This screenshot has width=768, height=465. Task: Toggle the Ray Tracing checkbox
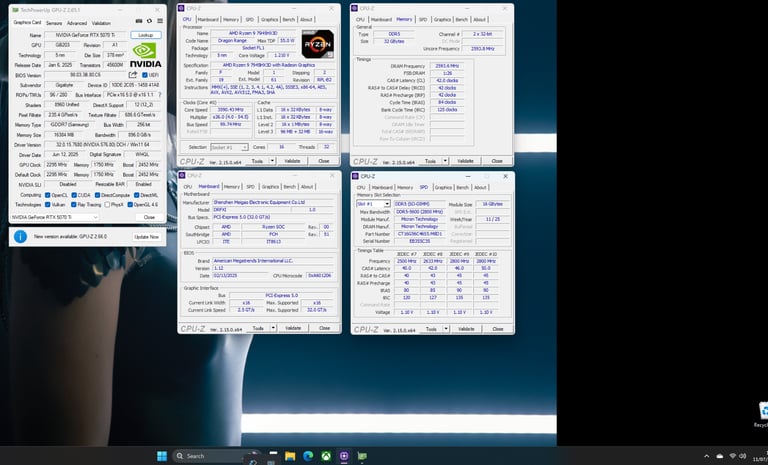(73, 205)
